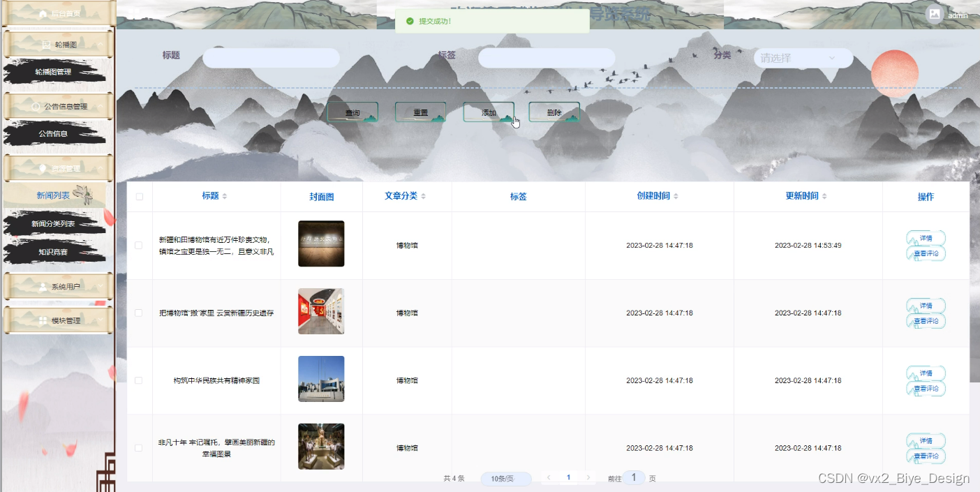Select 新闻列表 menu item
This screenshot has width=980, height=492.
tap(54, 195)
